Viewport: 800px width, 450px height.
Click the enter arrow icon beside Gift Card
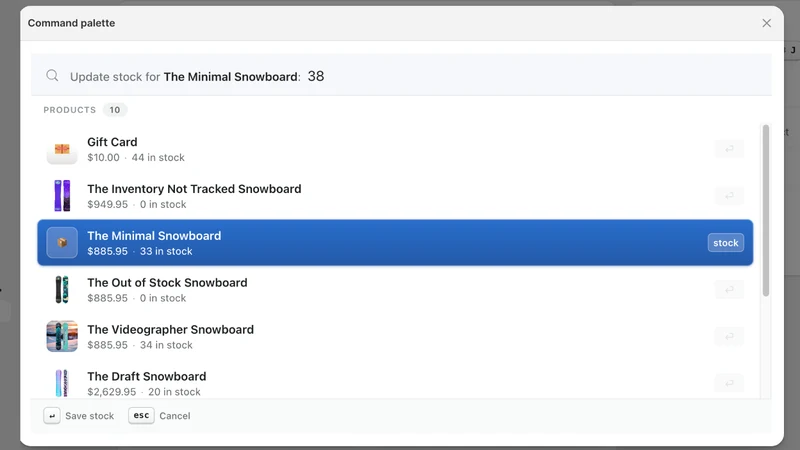point(729,149)
